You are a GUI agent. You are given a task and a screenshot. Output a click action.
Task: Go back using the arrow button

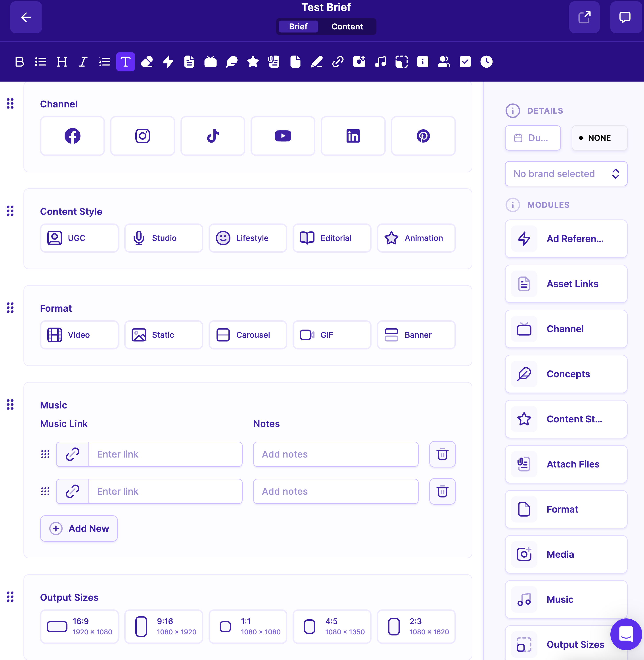[x=26, y=17]
